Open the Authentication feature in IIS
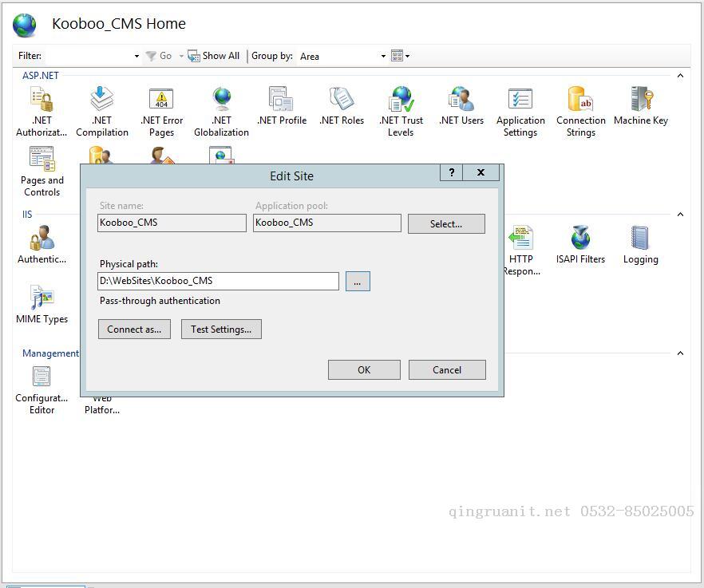704x588 pixels. (42, 245)
